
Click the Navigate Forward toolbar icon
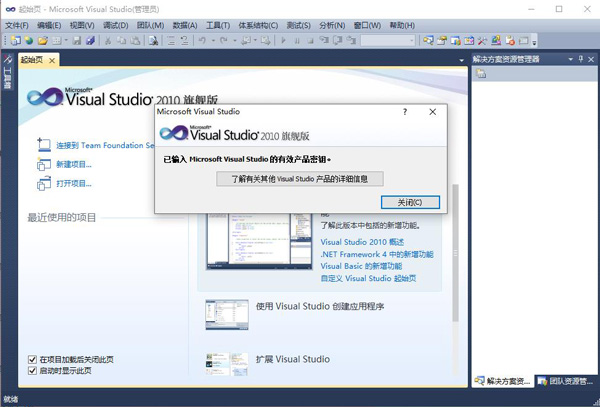pyautogui.click(x=265, y=40)
